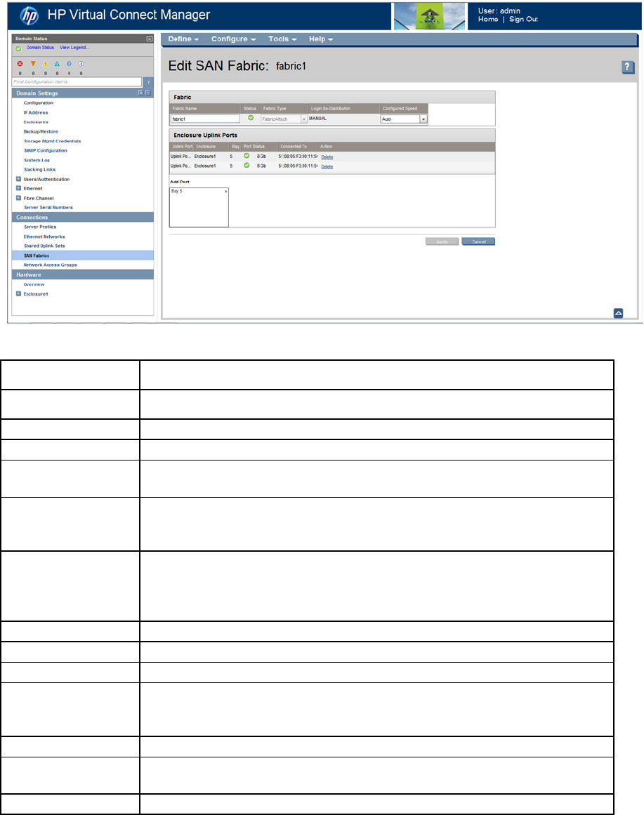Viewport: 644px width, 815px height.
Task: Expand the Enclosure1 hardware node
Action: pos(19,293)
